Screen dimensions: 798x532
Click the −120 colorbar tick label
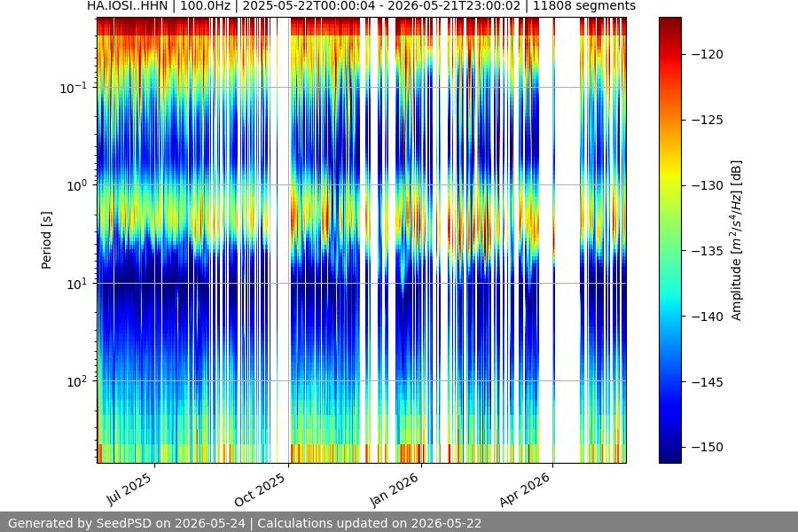pyautogui.click(x=708, y=54)
